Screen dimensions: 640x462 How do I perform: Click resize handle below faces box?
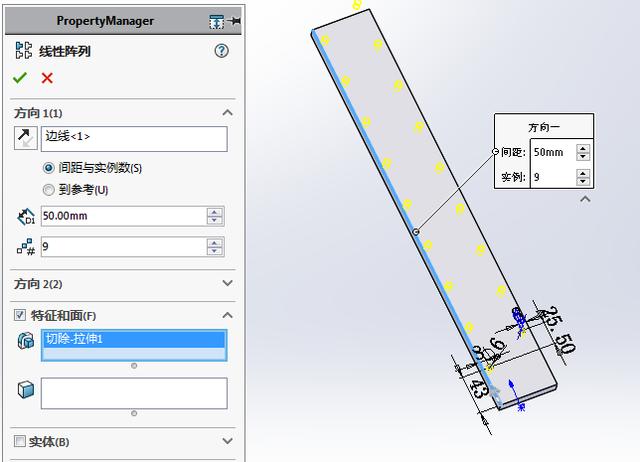coord(134,413)
